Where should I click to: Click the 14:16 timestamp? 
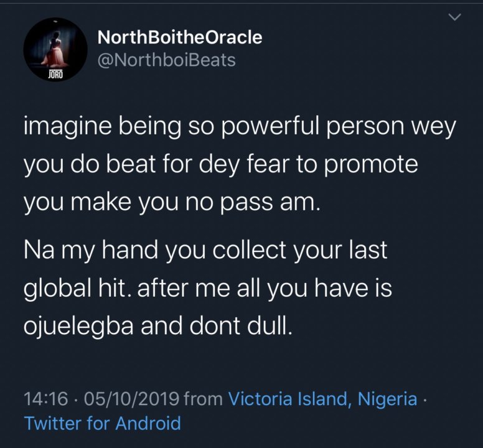[x=45, y=399]
